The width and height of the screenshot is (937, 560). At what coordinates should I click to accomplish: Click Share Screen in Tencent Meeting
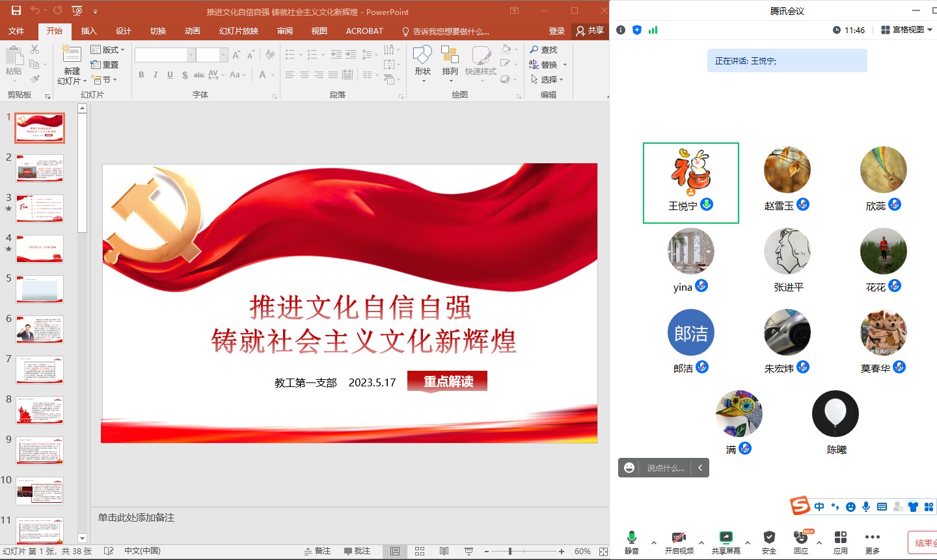726,541
